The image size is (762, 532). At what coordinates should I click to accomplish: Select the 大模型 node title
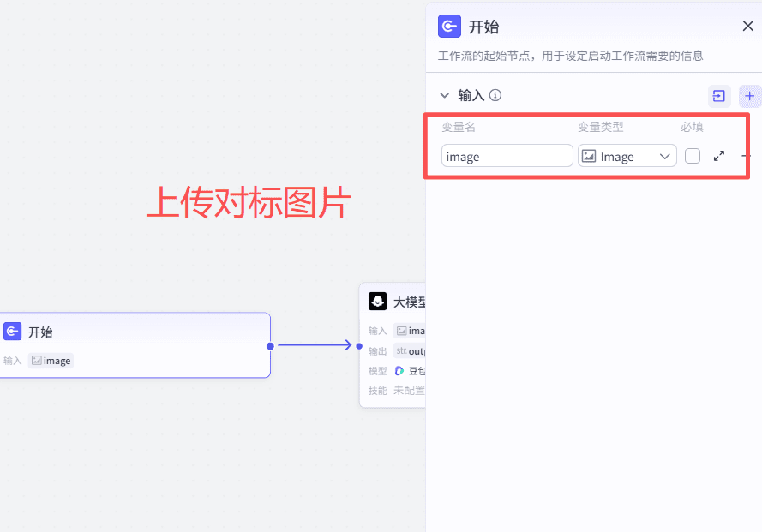(x=409, y=302)
